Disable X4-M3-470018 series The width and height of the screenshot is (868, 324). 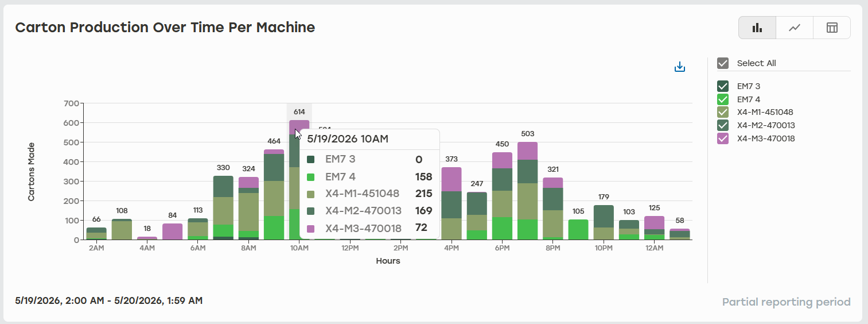[723, 138]
